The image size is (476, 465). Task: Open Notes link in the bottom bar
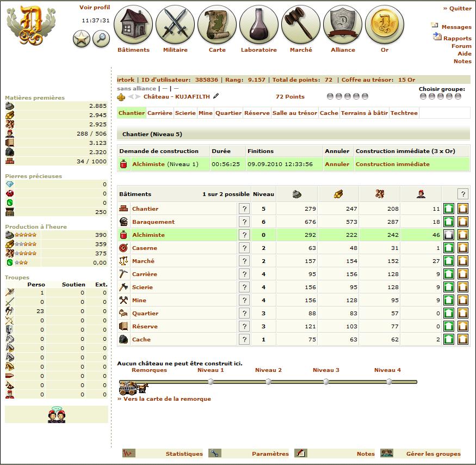coord(366,454)
